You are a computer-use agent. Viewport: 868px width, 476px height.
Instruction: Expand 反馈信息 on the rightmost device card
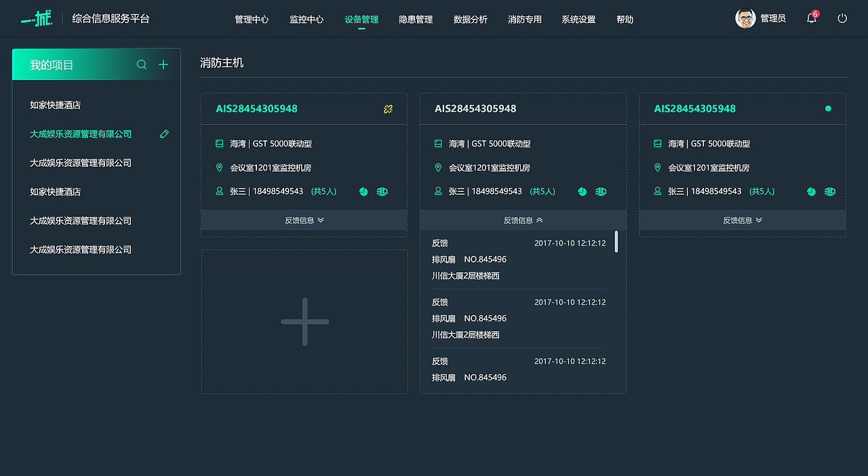coord(742,220)
